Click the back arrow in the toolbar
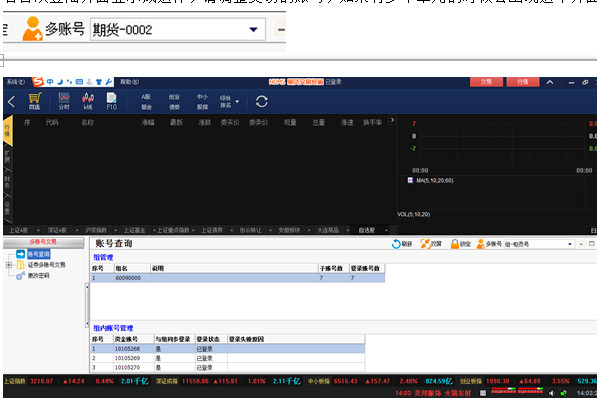 11,101
